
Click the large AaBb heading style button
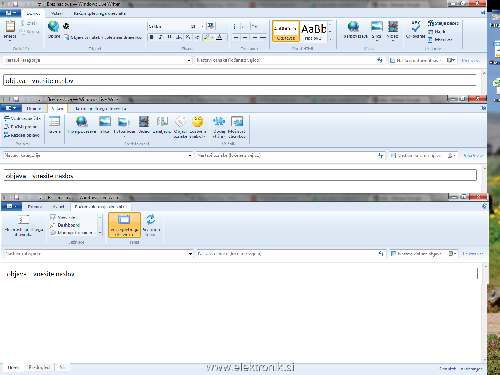[x=313, y=31]
